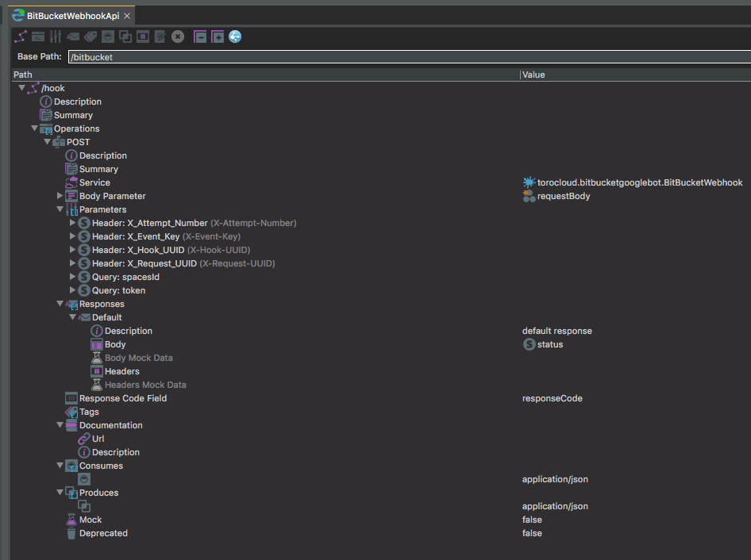751x560 pixels.
Task: Click the Path column header
Action: pyautogui.click(x=265, y=75)
